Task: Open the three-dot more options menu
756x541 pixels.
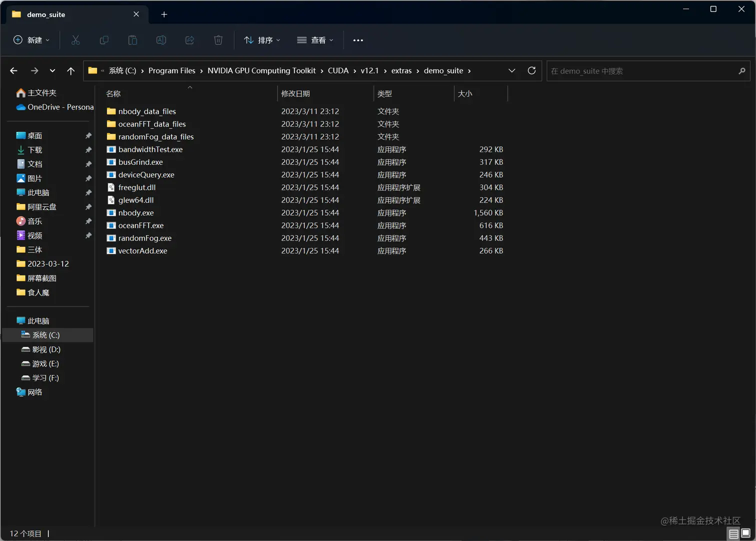Action: tap(358, 40)
